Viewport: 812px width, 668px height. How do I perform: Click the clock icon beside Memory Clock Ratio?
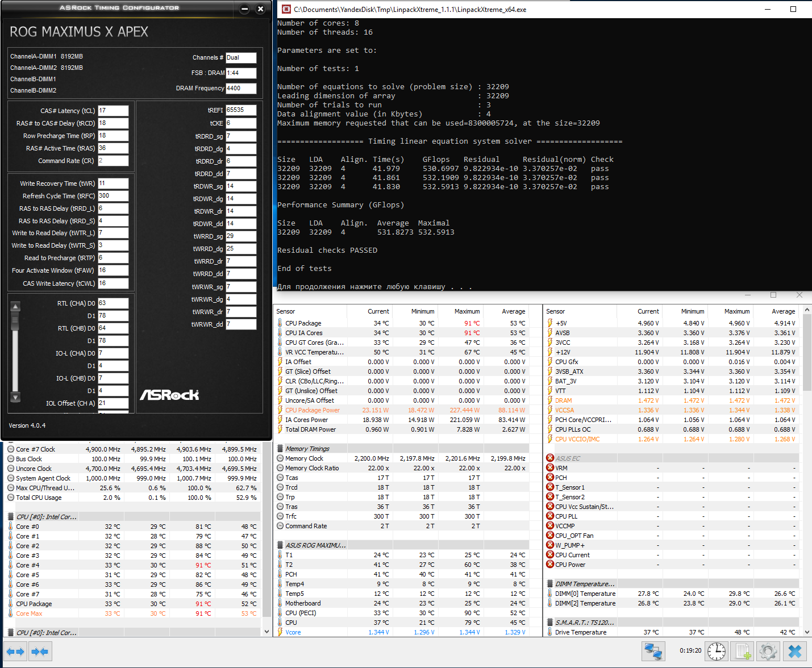pyautogui.click(x=280, y=468)
